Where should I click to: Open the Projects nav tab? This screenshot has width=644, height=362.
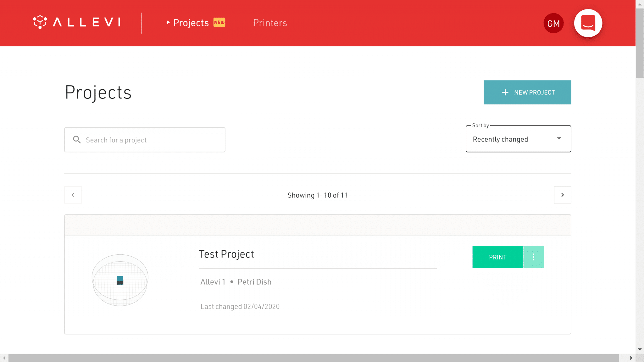tap(191, 23)
